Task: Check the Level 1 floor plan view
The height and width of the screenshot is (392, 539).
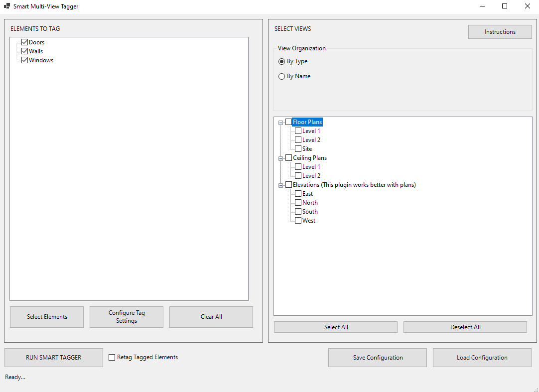Action: 299,131
